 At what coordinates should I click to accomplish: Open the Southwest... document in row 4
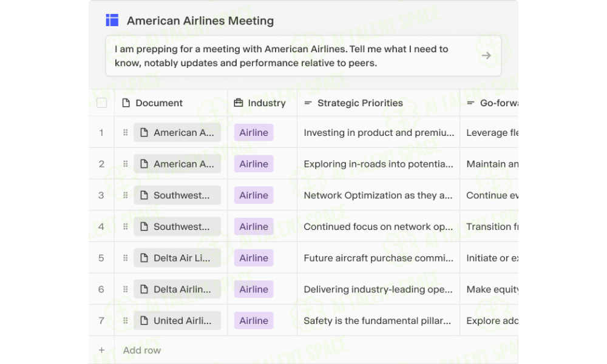177,226
